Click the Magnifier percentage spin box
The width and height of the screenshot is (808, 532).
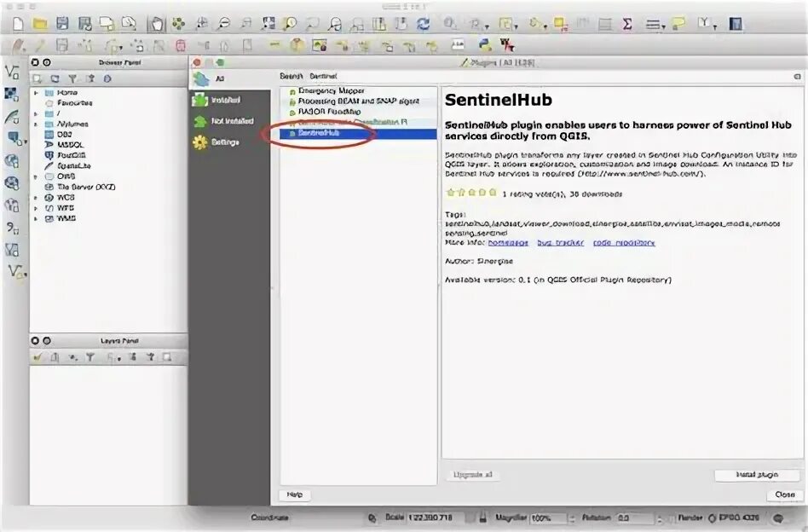(551, 518)
